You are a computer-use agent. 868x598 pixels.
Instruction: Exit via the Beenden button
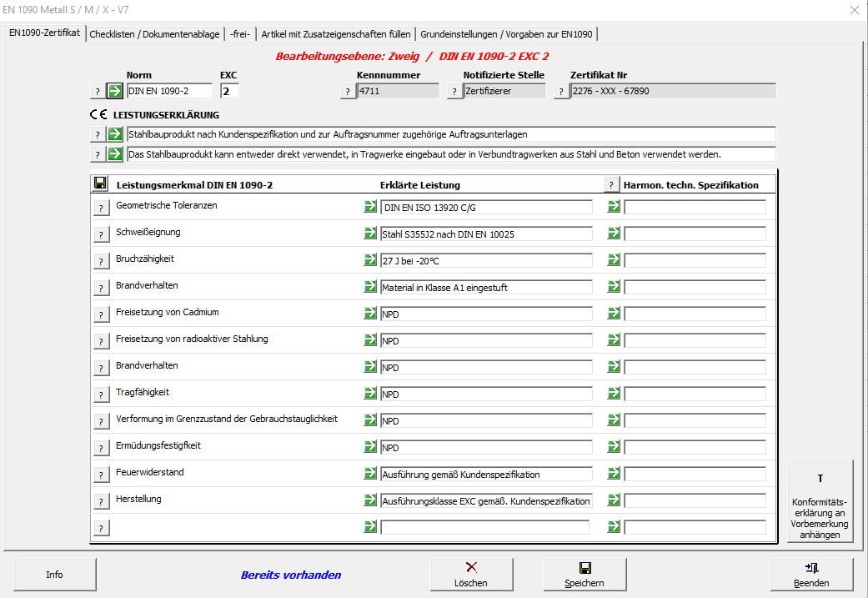click(811, 574)
